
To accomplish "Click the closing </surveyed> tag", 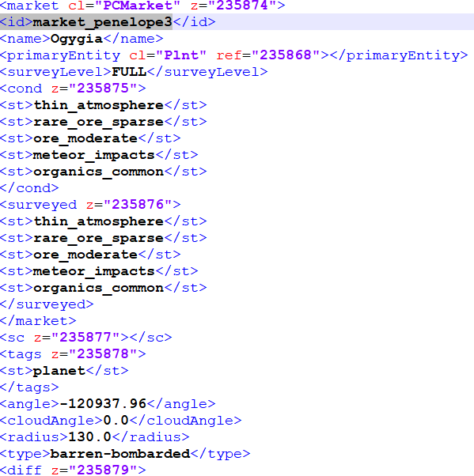I will point(47,304).
